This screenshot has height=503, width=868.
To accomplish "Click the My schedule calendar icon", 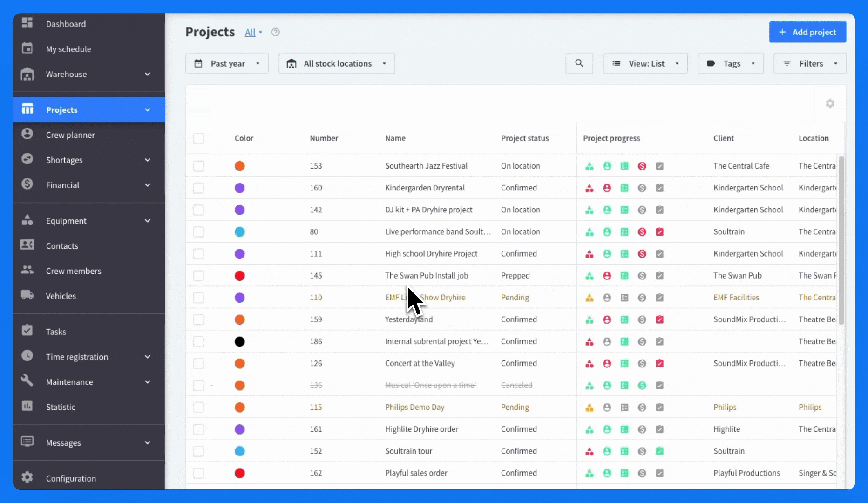I will tap(27, 48).
